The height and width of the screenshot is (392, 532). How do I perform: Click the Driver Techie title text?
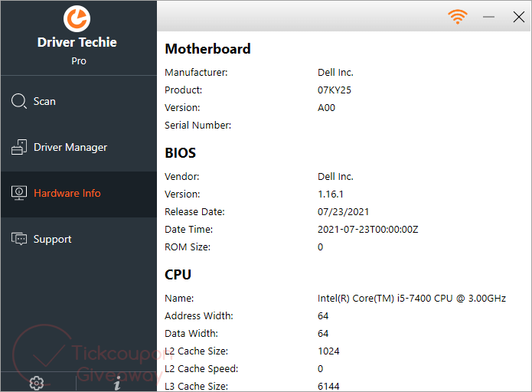(77, 42)
